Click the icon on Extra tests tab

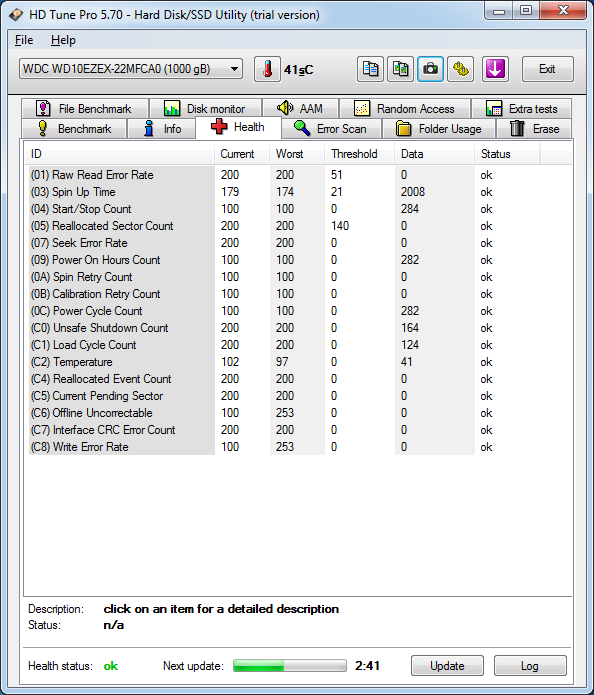494,108
